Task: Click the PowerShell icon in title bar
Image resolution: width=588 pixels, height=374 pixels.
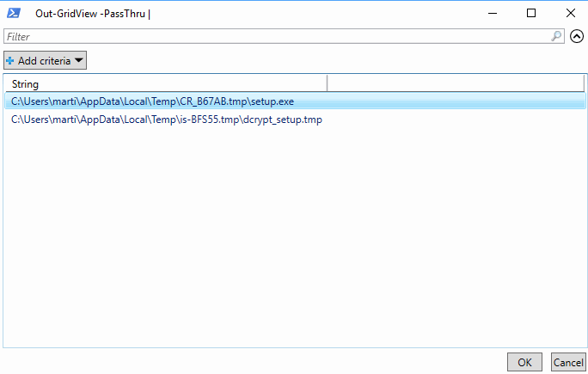Action: pos(14,13)
